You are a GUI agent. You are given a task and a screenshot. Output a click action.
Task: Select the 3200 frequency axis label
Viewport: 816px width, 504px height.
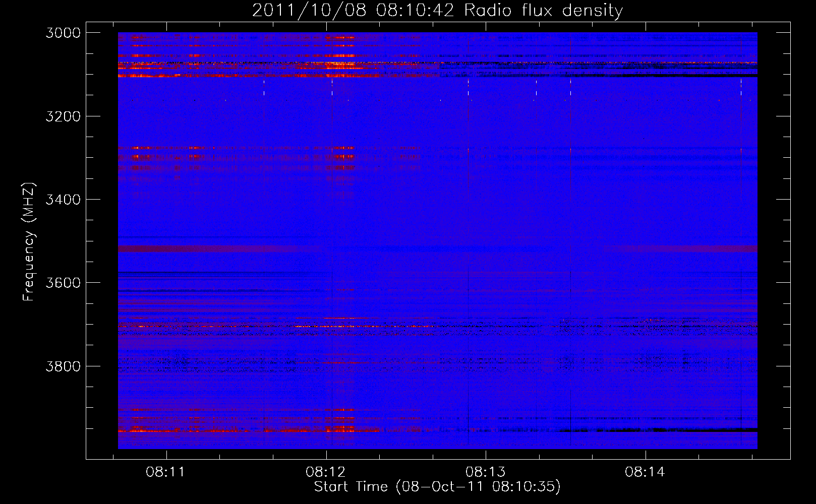63,116
